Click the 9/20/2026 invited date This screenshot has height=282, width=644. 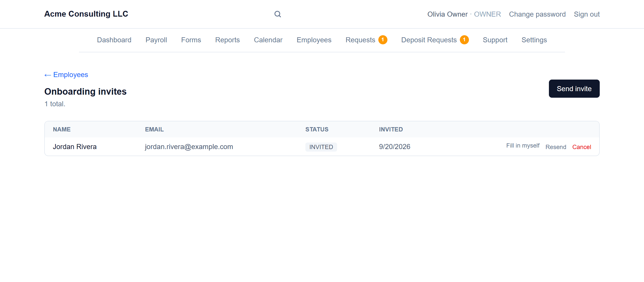point(395,147)
